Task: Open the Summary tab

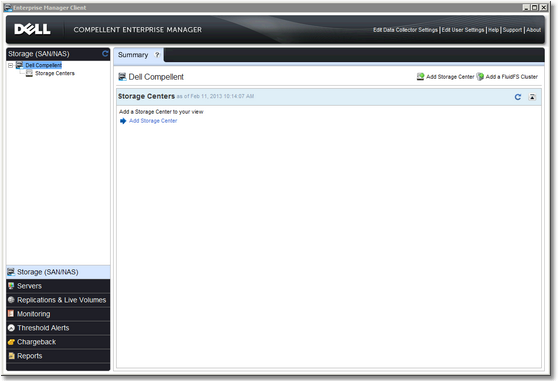Action: 133,55
